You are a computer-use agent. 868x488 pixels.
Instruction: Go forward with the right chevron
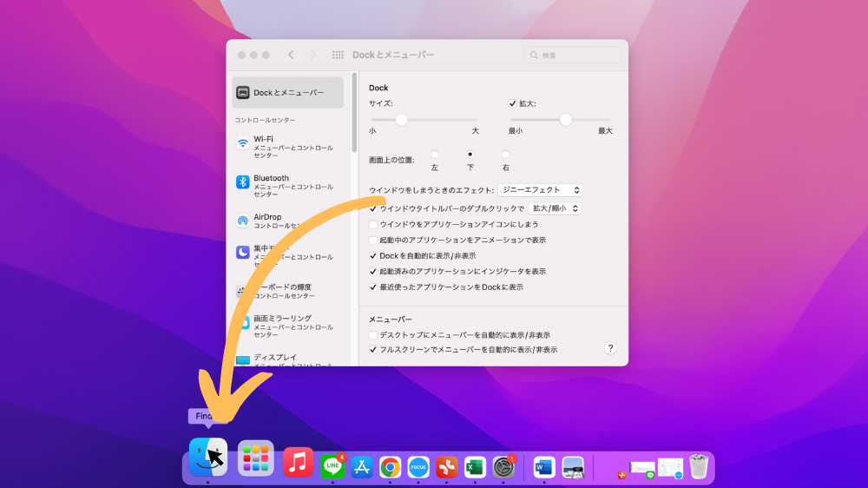coord(313,55)
